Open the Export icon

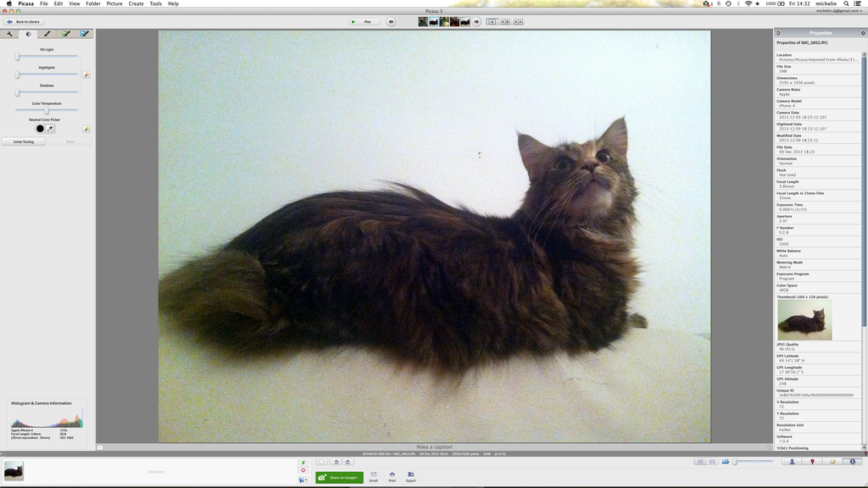click(410, 475)
